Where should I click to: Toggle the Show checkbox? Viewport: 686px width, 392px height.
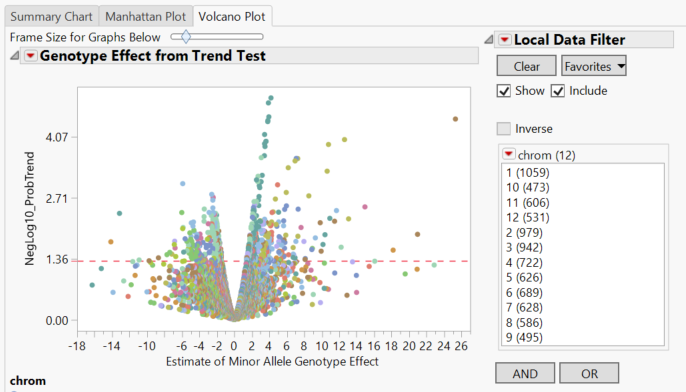[x=504, y=91]
